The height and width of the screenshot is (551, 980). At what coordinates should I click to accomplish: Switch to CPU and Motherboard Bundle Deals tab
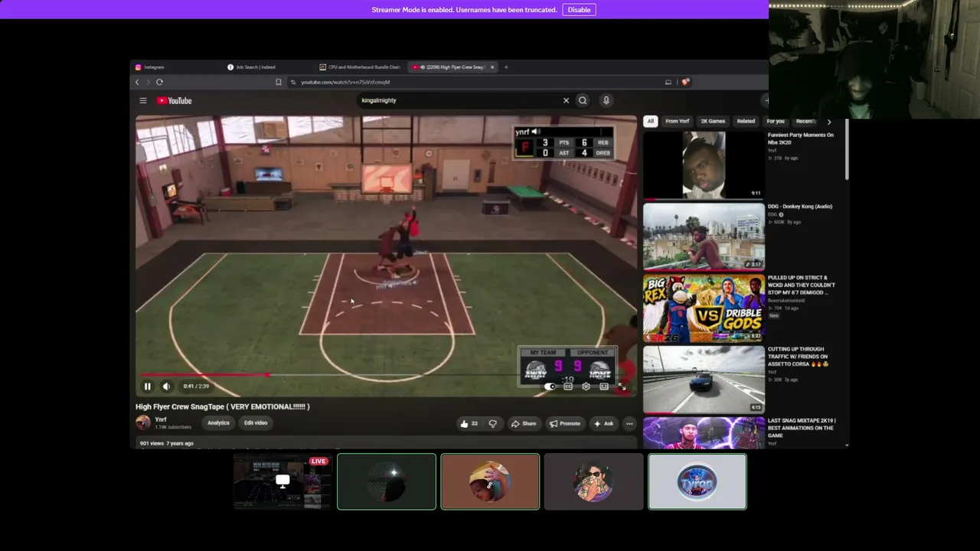pos(361,67)
